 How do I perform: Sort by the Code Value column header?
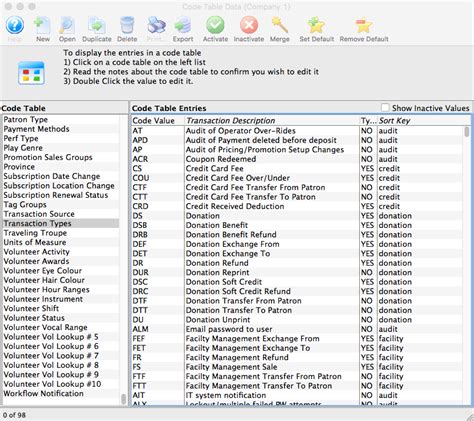pos(157,121)
